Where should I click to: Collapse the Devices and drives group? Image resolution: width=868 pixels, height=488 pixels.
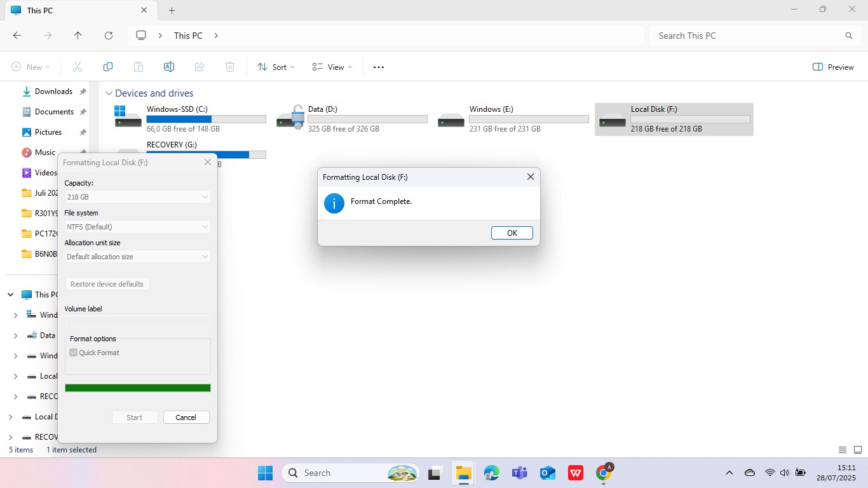[x=109, y=93]
